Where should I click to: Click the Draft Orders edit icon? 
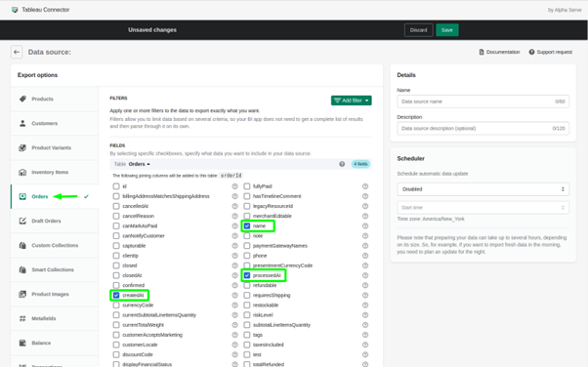pos(22,221)
